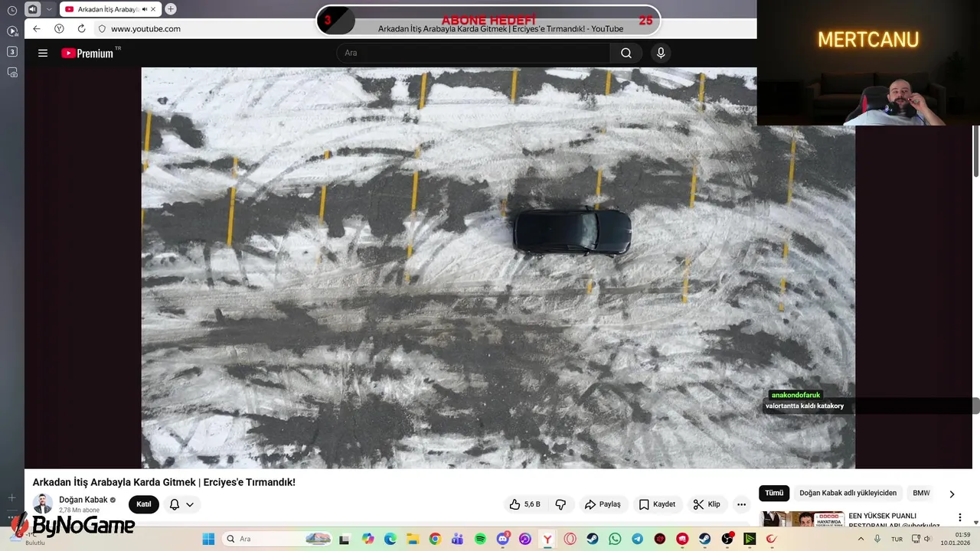
Task: Mute browser sound via sidebar speaker icon
Action: (32, 9)
